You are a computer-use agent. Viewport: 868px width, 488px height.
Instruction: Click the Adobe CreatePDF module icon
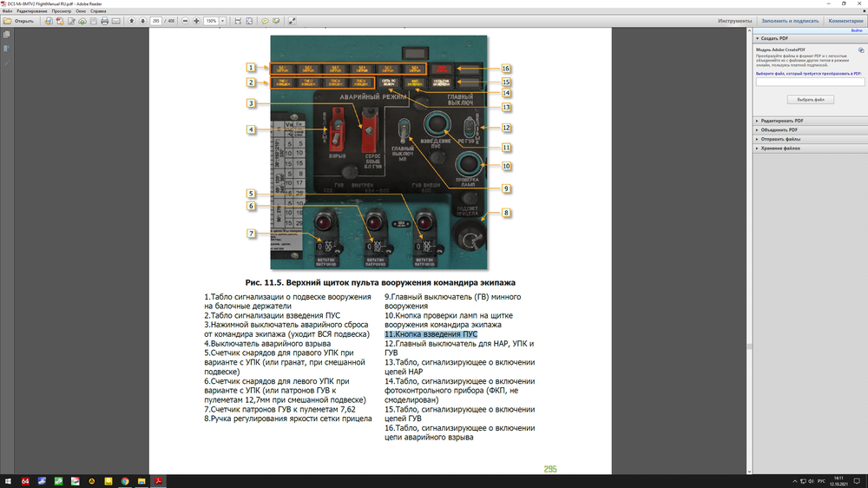click(x=861, y=49)
